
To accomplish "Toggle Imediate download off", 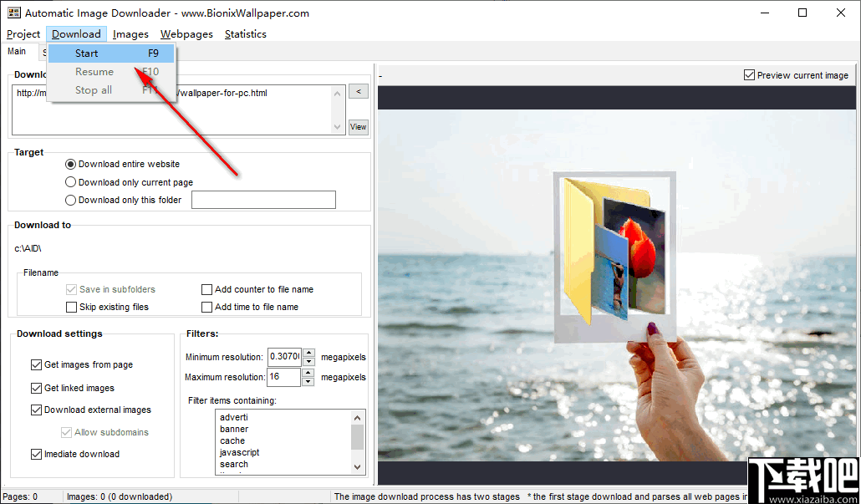I will pyautogui.click(x=36, y=454).
